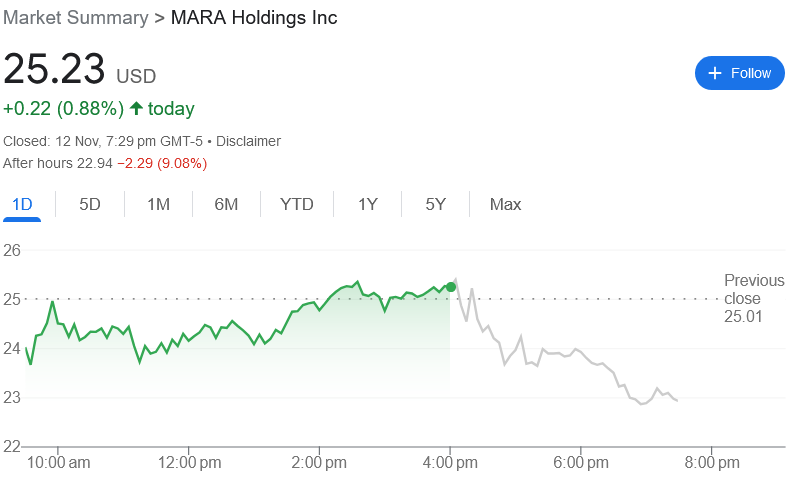
Task: Select the 1D time range tab
Action: click(x=22, y=204)
